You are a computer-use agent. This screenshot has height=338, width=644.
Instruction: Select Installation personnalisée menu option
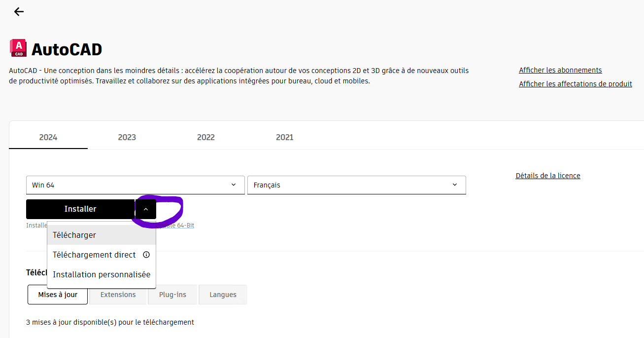(102, 275)
